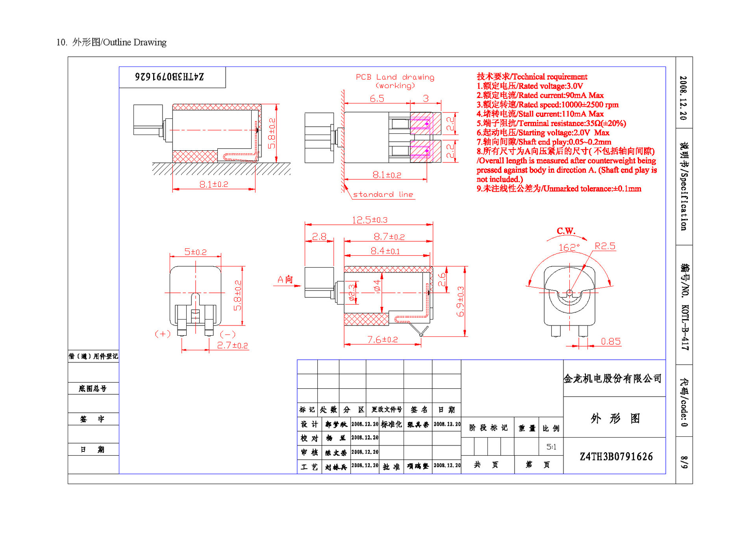The width and height of the screenshot is (756, 534).
Task: Click the 12.5±0.3 overall length dimension
Action: [x=369, y=220]
